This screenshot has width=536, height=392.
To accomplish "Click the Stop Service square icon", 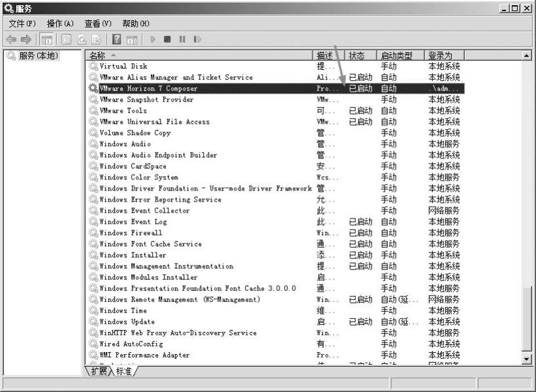I will pos(167,39).
